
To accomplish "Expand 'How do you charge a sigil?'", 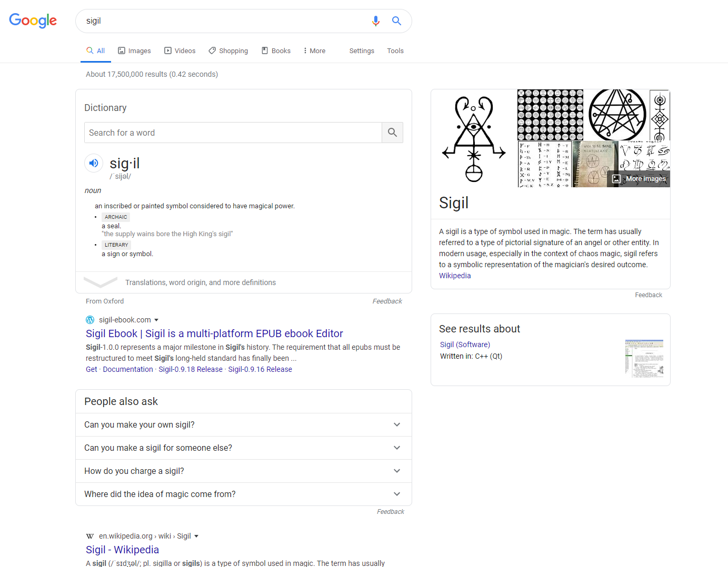I will (x=244, y=471).
